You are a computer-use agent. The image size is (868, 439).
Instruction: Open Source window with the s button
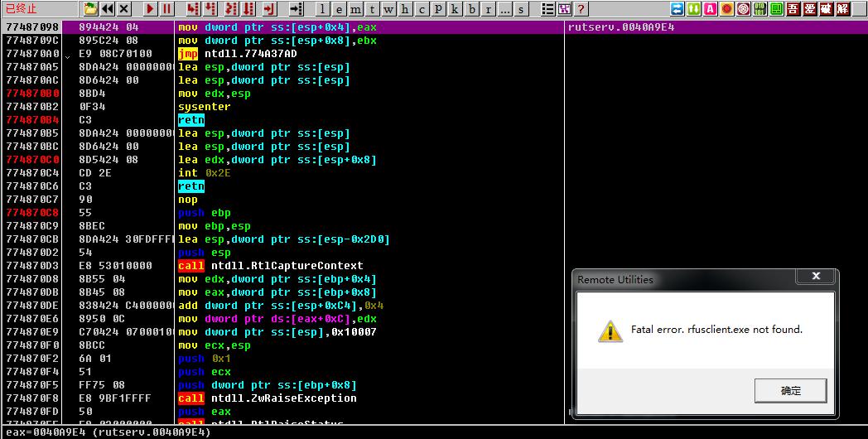tap(521, 9)
